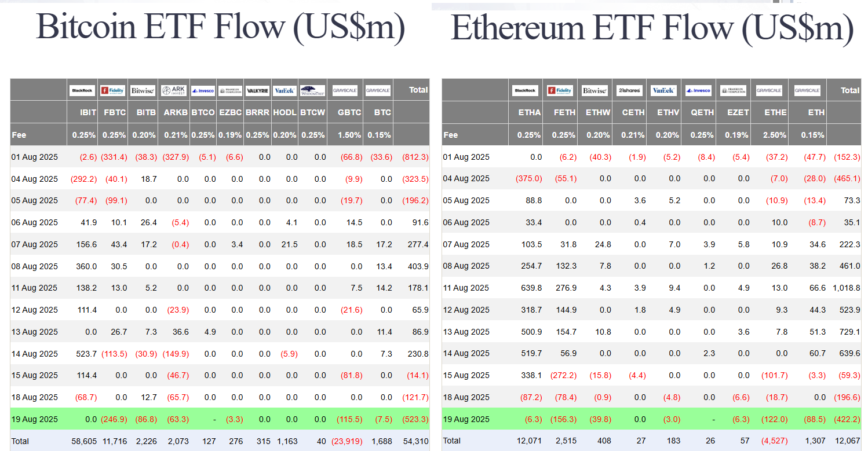The image size is (868, 451).
Task: Click the Invesco logo above BTCO
Action: [x=203, y=90]
